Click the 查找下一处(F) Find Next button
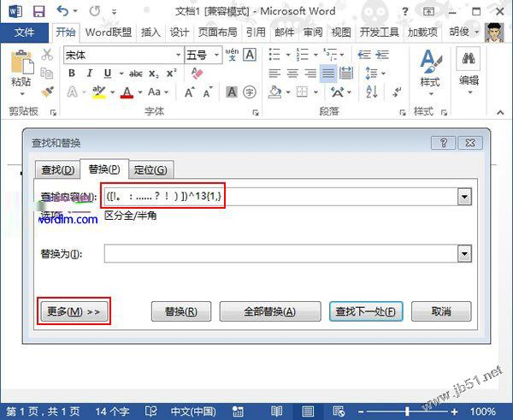 pos(366,311)
